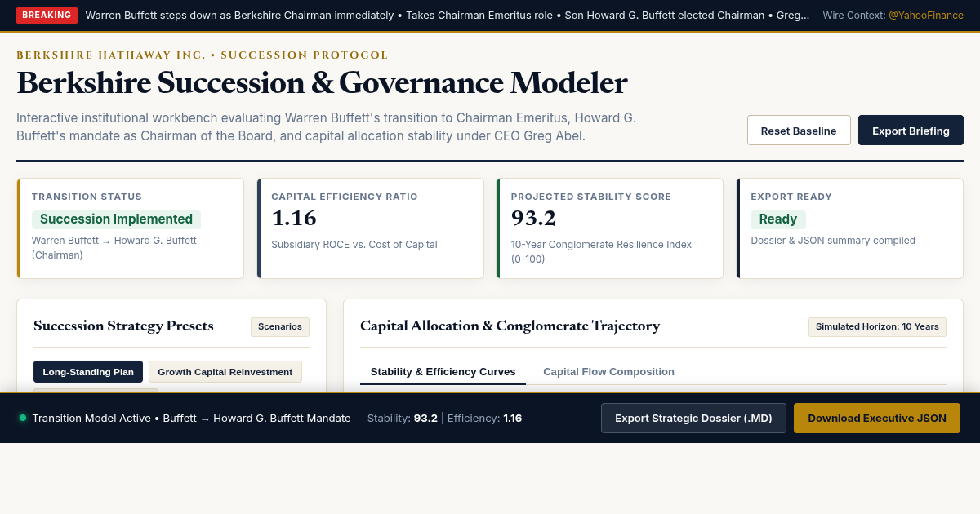Click Capital Allocation & Conglomerate Trajectory heading
The width and height of the screenshot is (980, 514).
510,326
